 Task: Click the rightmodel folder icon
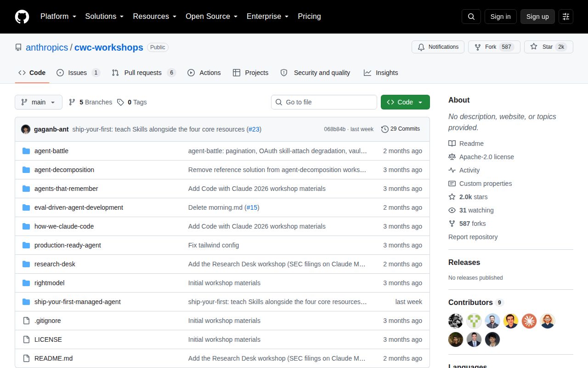coord(26,283)
